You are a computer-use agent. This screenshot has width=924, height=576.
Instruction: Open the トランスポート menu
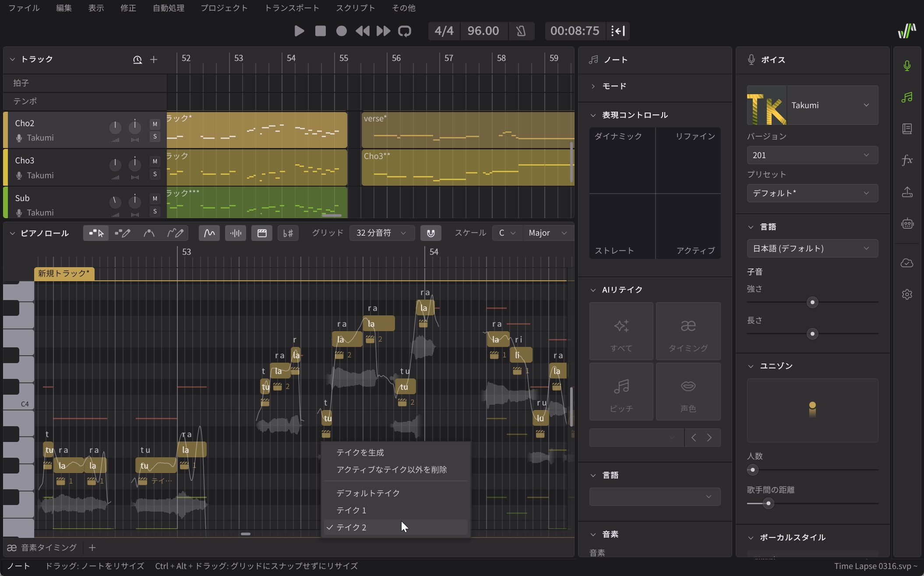(292, 8)
